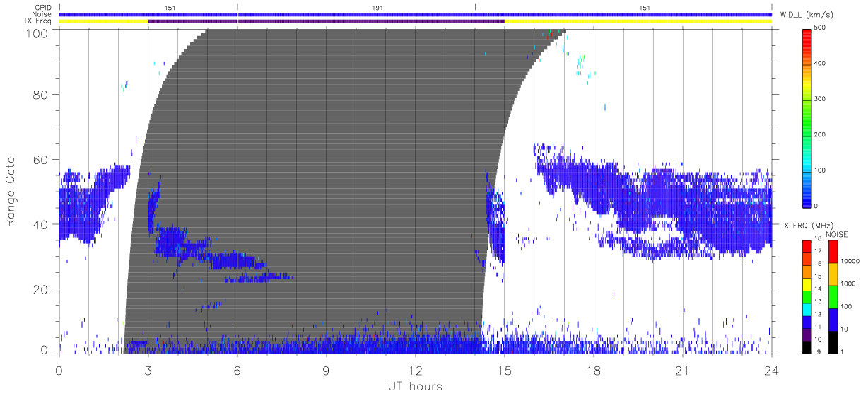Screen dimensions: 868x401
Task: Click the 80 tick on the Range Gate axis
Action: [41, 95]
